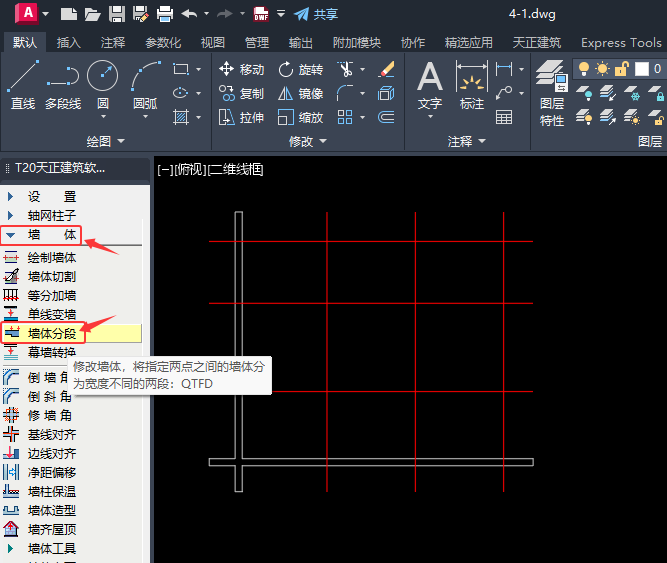Click 净距偏移 command
Viewport: 667px width, 563px height.
point(52,472)
